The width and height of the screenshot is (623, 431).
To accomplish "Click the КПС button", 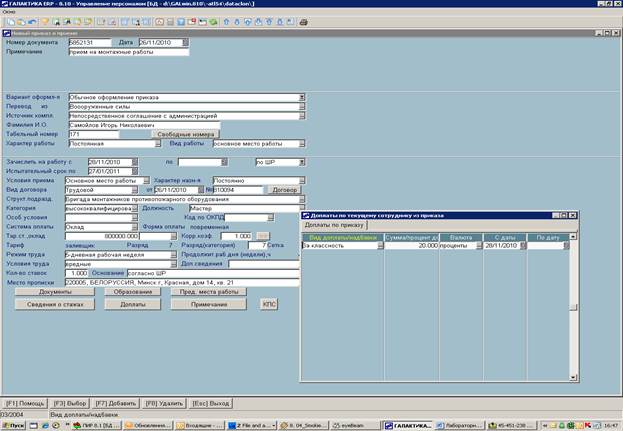I will click(268, 303).
